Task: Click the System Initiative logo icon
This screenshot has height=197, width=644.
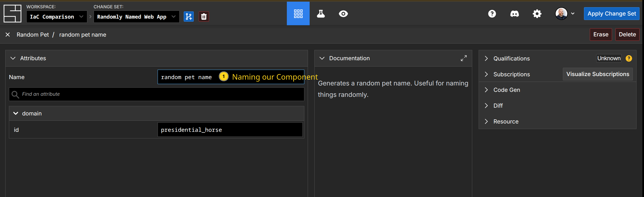Action: (12, 14)
